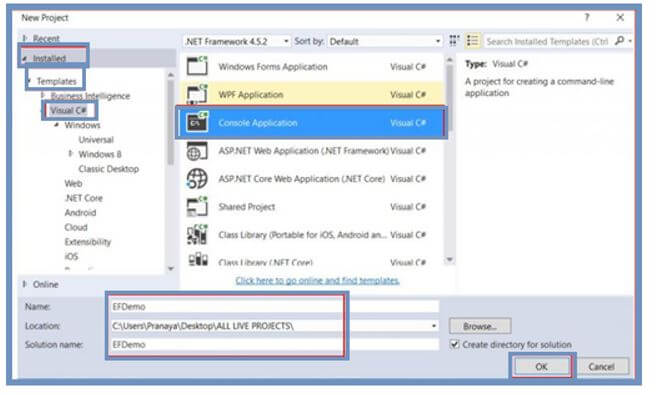This screenshot has height=395, width=663.
Task: Click the template list scroll up arrow
Action: (x=449, y=60)
